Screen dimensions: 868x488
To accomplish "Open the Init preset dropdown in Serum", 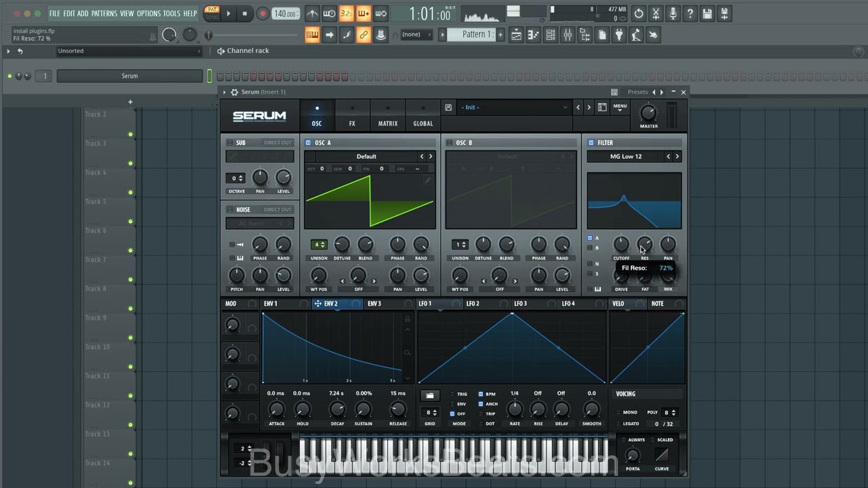I will pos(512,107).
